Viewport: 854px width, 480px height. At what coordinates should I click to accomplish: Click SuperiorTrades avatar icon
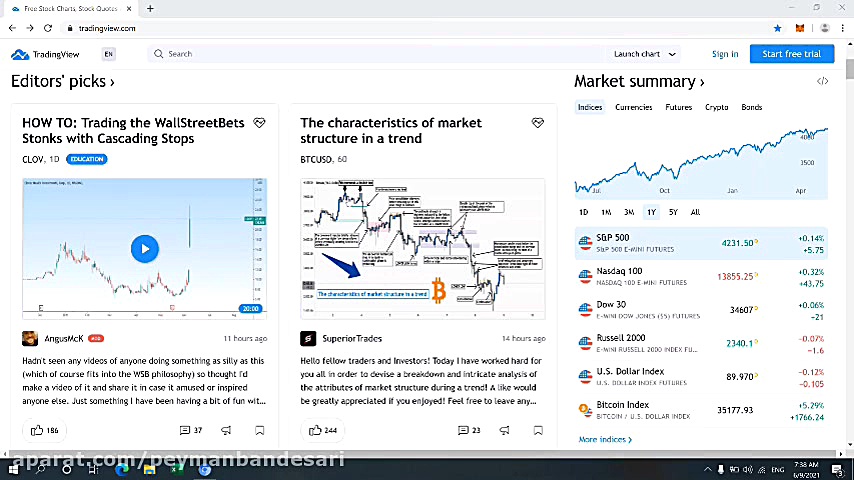tap(308, 338)
